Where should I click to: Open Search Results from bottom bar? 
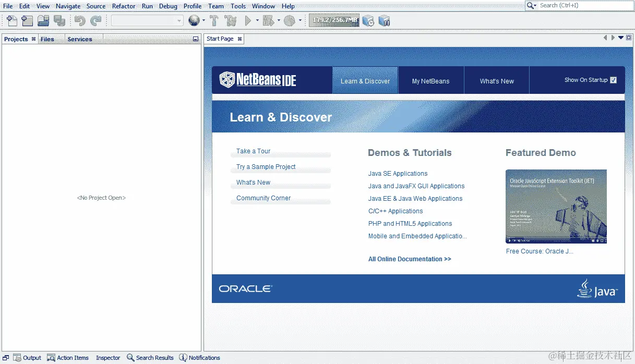click(x=150, y=358)
